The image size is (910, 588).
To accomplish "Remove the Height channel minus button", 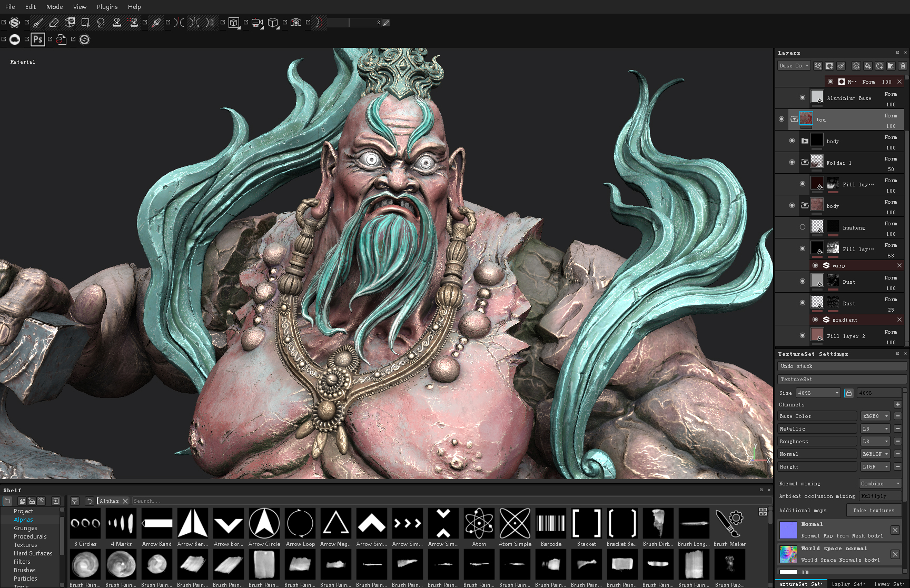I will click(x=898, y=467).
